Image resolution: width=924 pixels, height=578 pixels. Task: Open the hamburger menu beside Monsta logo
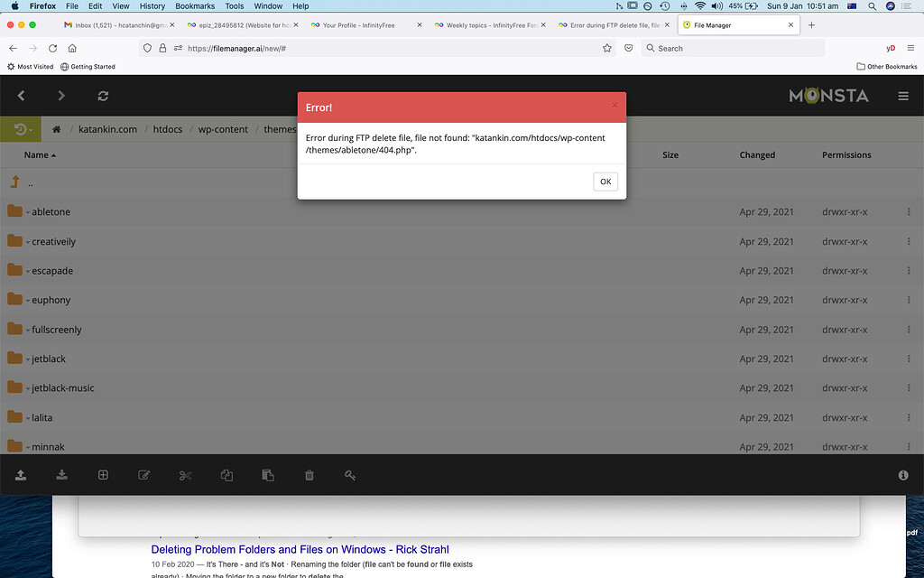click(x=903, y=96)
